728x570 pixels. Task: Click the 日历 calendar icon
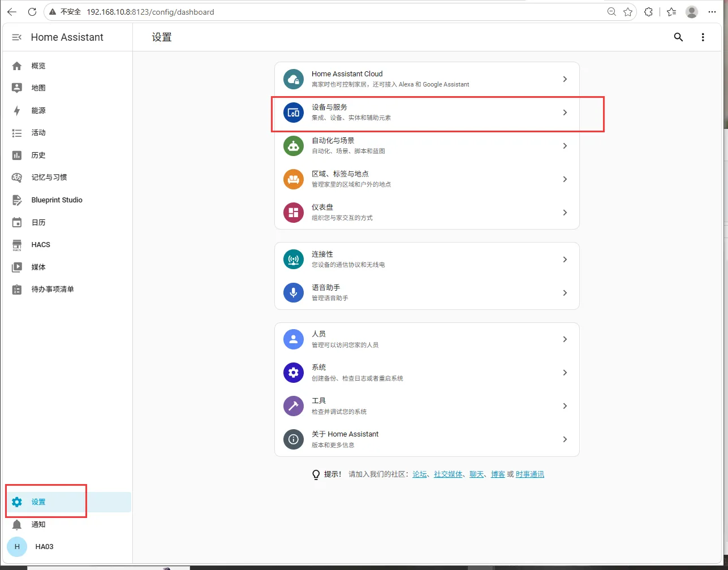(x=17, y=223)
